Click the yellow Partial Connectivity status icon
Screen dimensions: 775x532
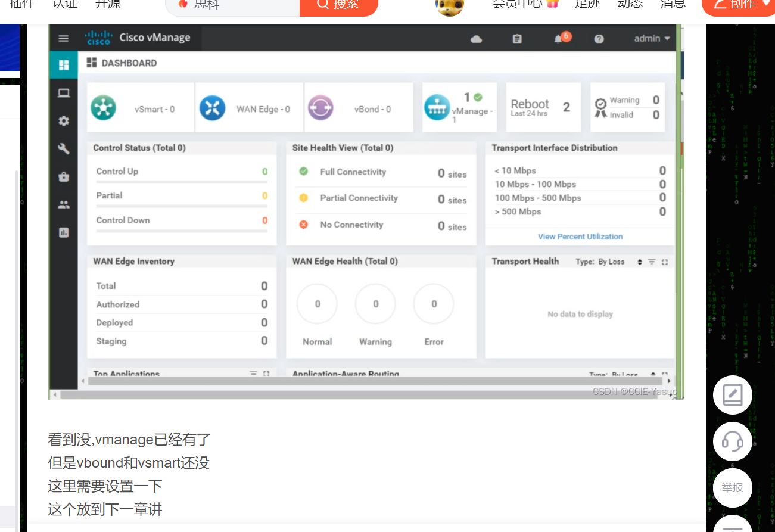[303, 198]
